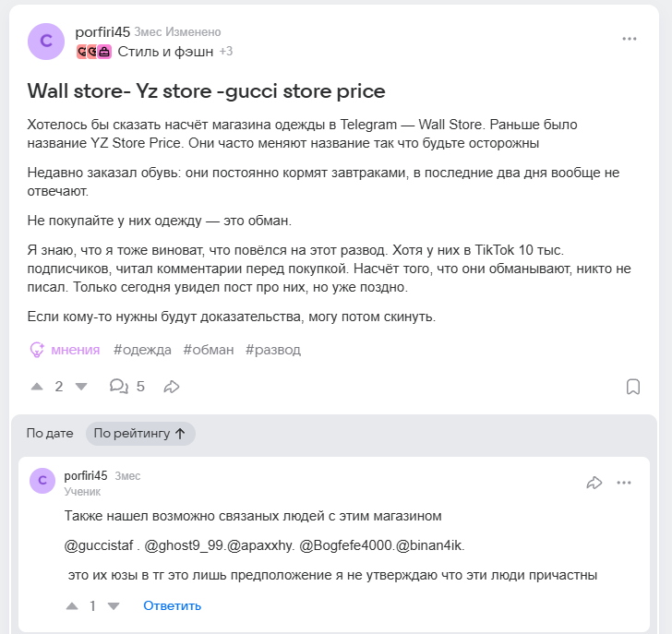Bookmark the Wall store post
672x634 pixels.
click(633, 387)
